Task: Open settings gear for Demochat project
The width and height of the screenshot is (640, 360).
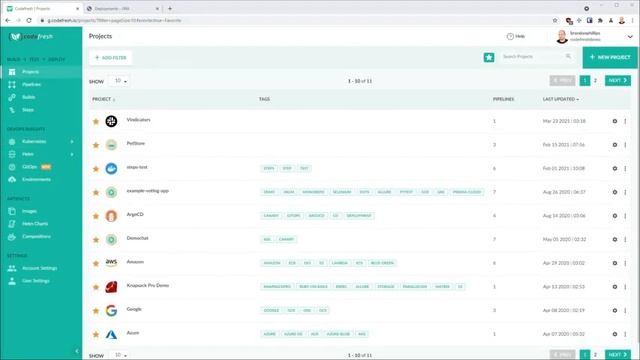Action: (615, 240)
